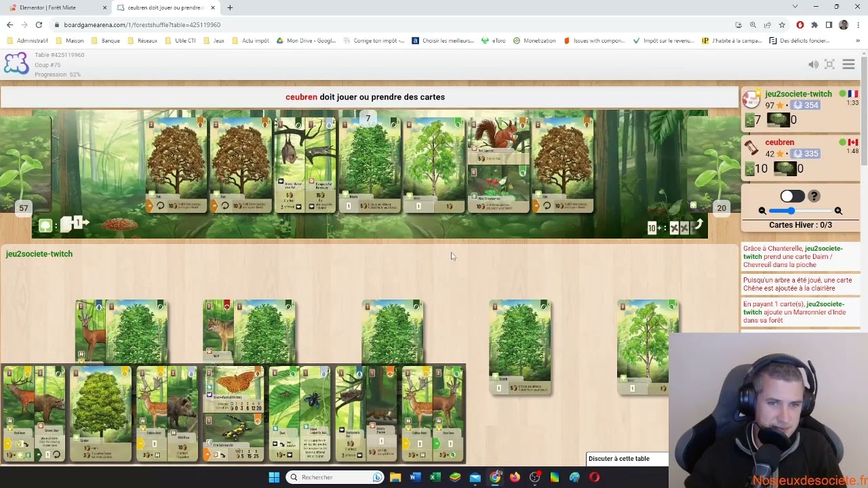
Task: Zoom in the board with plus magnifier
Action: pyautogui.click(x=838, y=211)
